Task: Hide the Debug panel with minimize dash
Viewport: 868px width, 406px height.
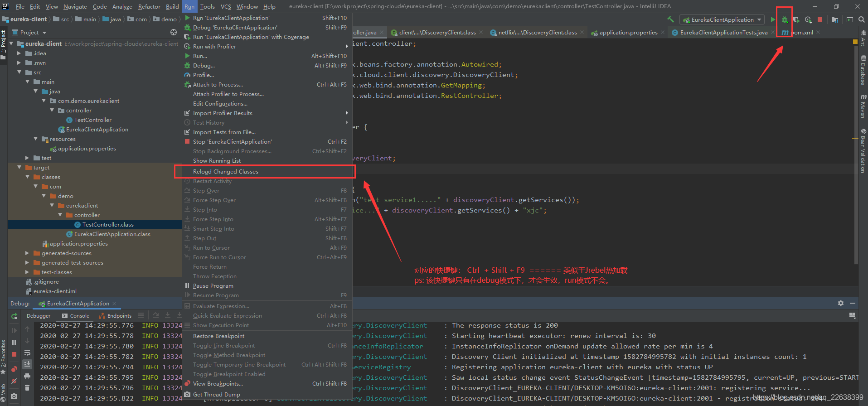Action: [853, 303]
